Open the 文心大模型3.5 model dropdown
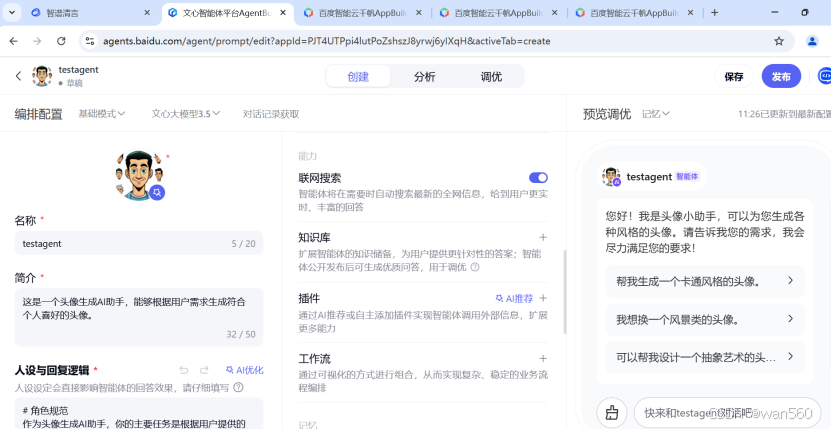The image size is (831, 429). click(185, 113)
